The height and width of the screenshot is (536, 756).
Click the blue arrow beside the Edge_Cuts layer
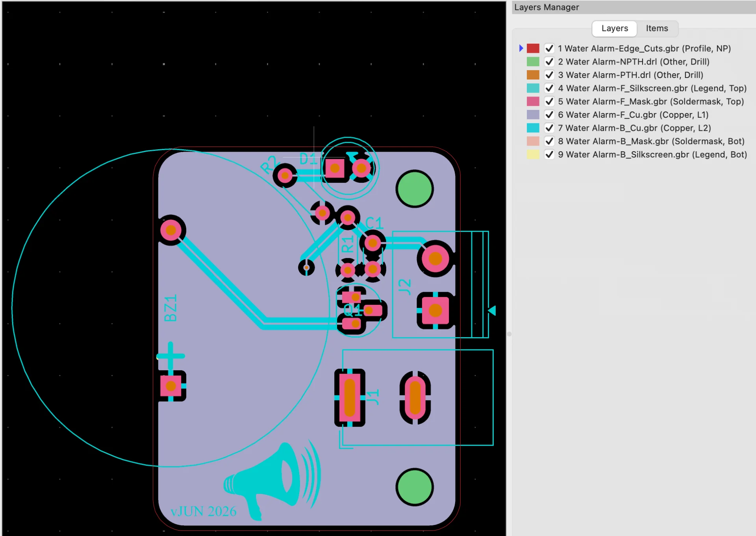point(521,48)
